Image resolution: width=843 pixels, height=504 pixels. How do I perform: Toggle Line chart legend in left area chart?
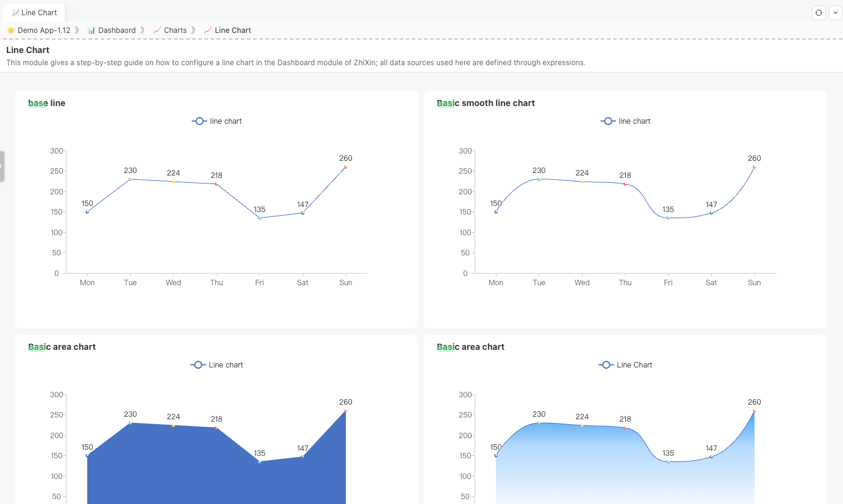217,365
